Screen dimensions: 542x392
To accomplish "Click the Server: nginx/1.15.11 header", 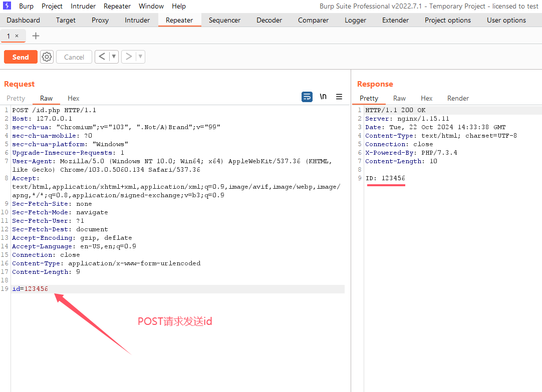I will [407, 119].
